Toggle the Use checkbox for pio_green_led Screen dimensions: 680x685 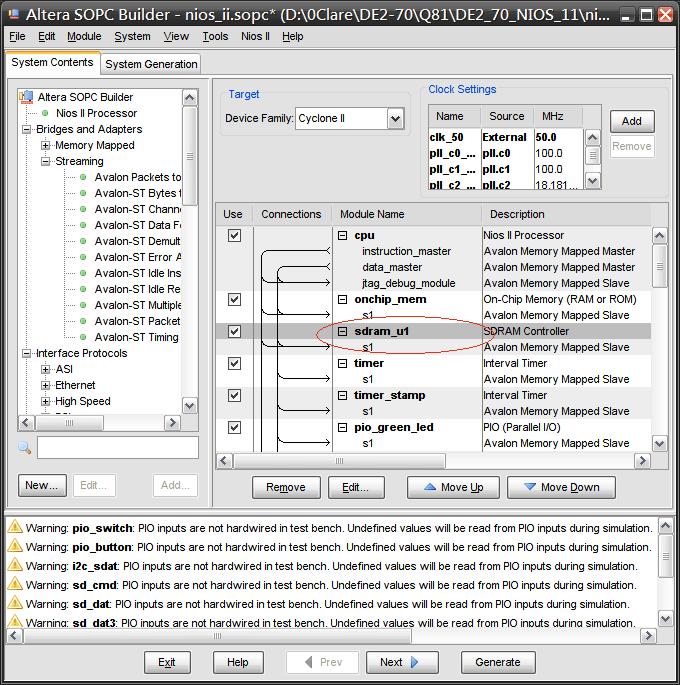tap(235, 427)
